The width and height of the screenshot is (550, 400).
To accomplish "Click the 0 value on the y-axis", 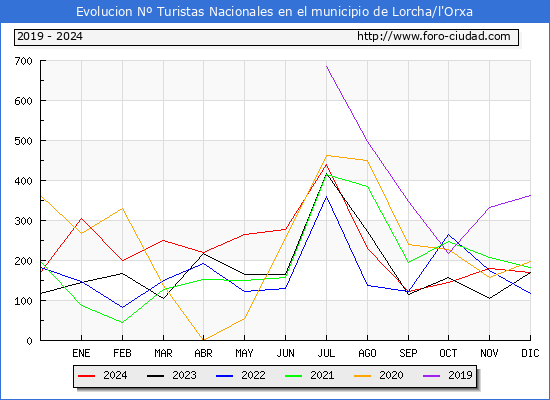I will 29,341.
